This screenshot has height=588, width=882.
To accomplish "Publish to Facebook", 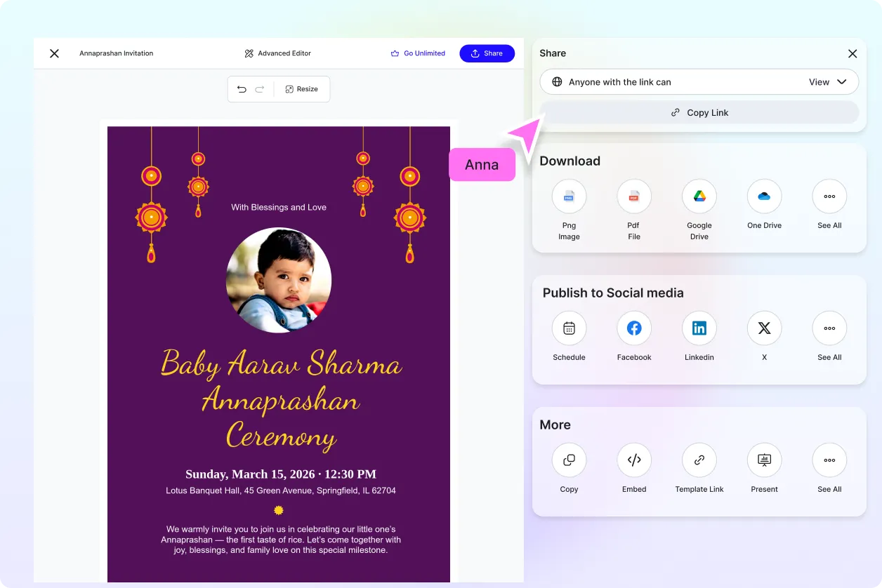I will click(634, 328).
